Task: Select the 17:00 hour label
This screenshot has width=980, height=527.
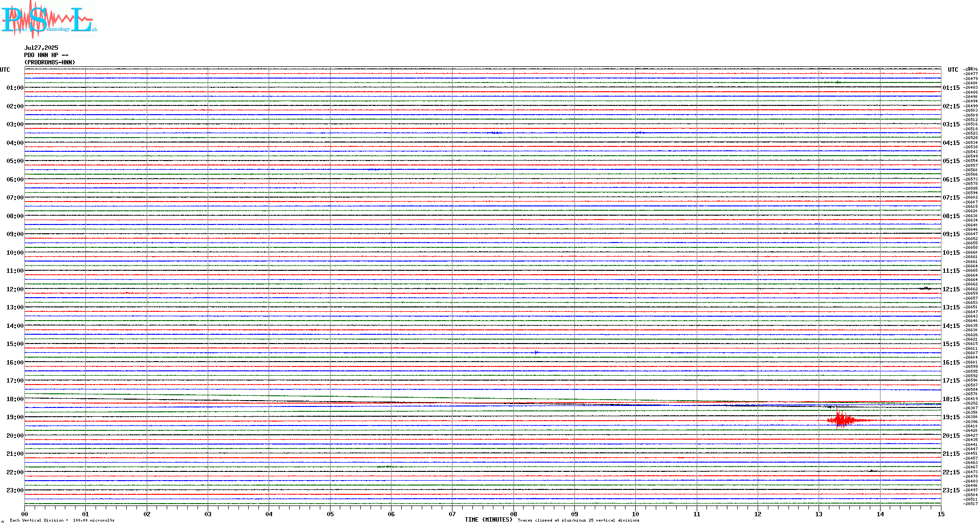Action: click(15, 381)
